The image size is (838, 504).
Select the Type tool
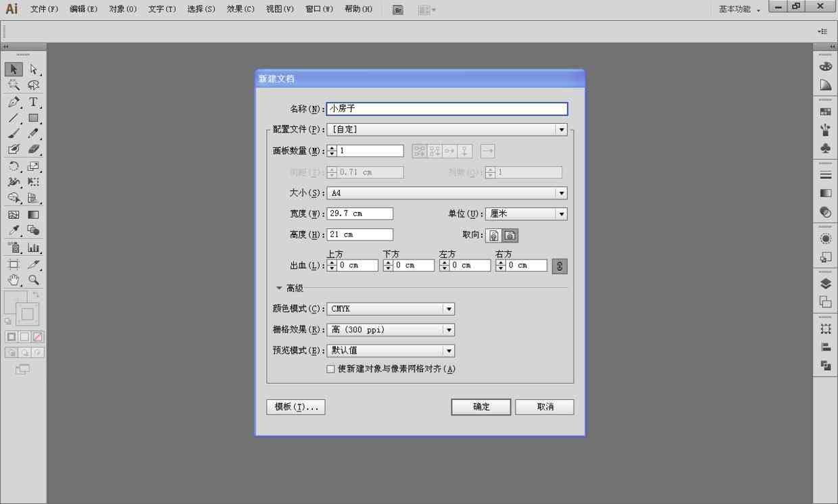pyautogui.click(x=34, y=102)
